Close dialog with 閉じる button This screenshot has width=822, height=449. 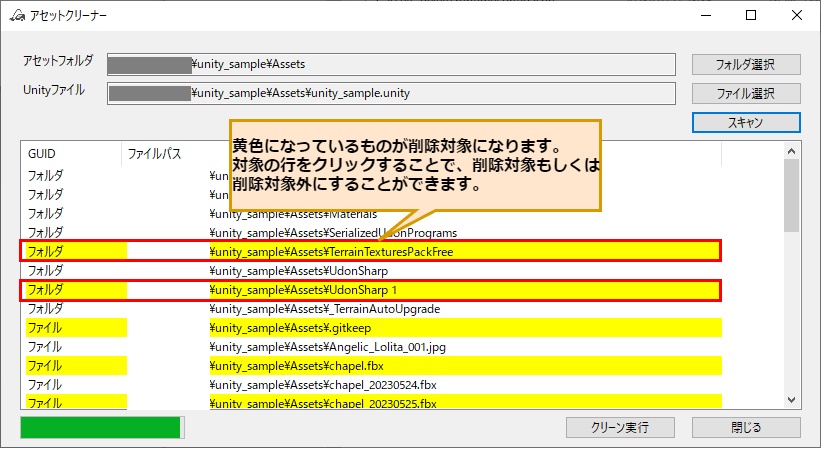tap(745, 427)
